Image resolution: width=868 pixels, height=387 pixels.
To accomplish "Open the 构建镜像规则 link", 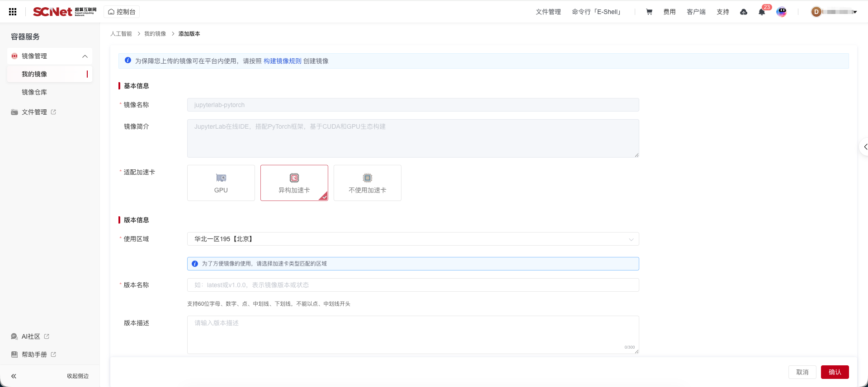I will [x=283, y=61].
